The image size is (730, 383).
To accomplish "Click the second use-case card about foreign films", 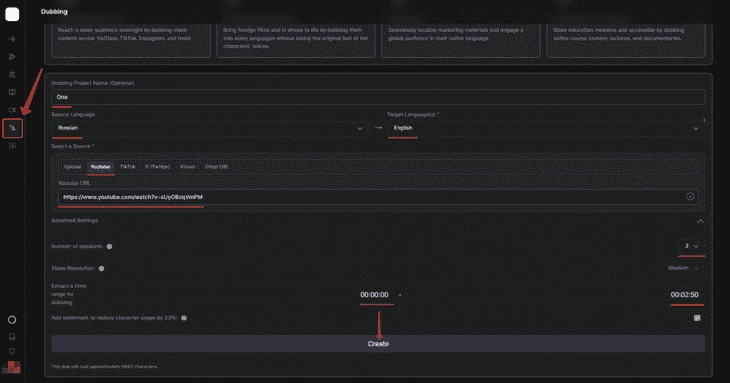I will coord(296,41).
